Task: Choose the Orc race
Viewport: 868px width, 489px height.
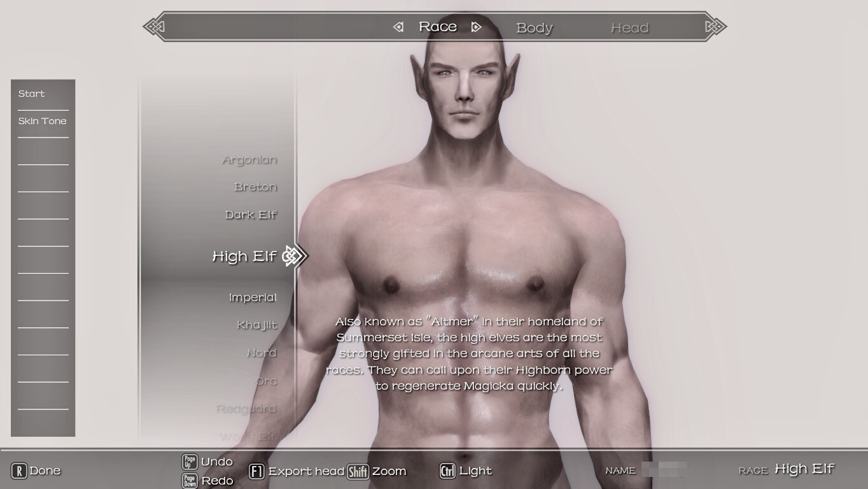Action: click(x=267, y=381)
